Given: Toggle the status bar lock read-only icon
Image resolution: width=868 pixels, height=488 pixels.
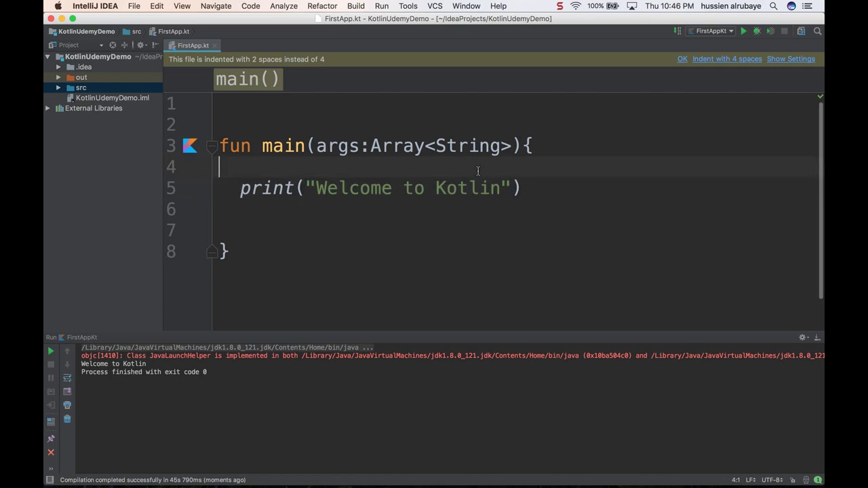Looking at the screenshot, I should point(794,480).
